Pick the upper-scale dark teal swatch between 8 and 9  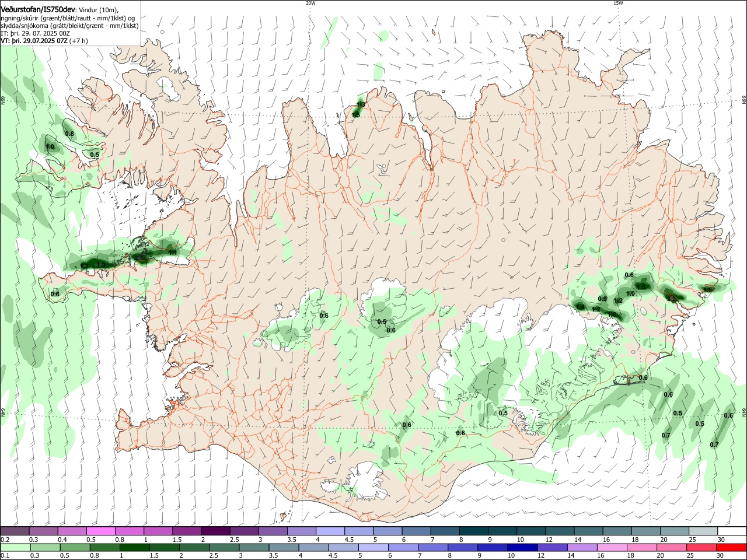[474, 531]
